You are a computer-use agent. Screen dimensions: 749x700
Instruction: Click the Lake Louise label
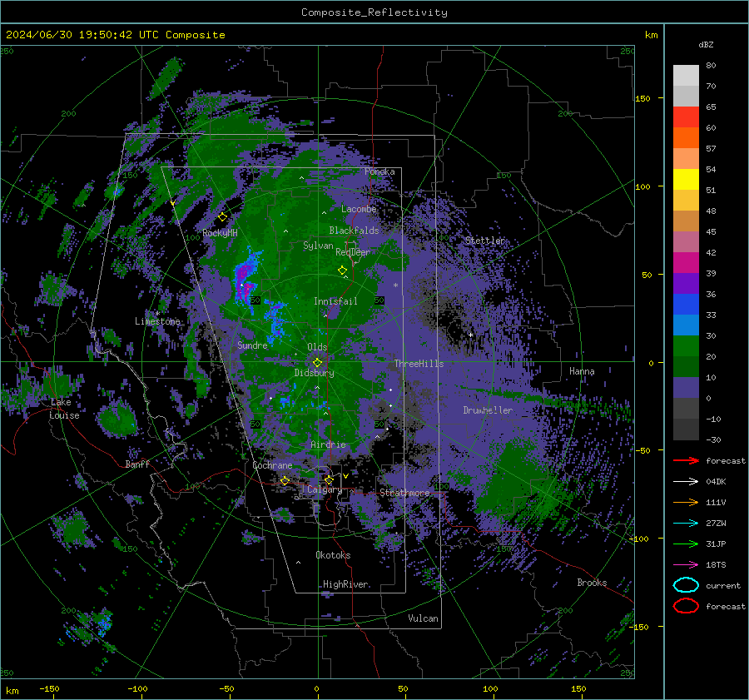[64, 409]
